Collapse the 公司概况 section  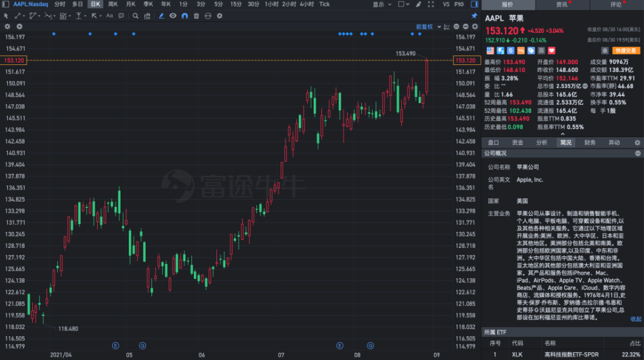coord(638,153)
